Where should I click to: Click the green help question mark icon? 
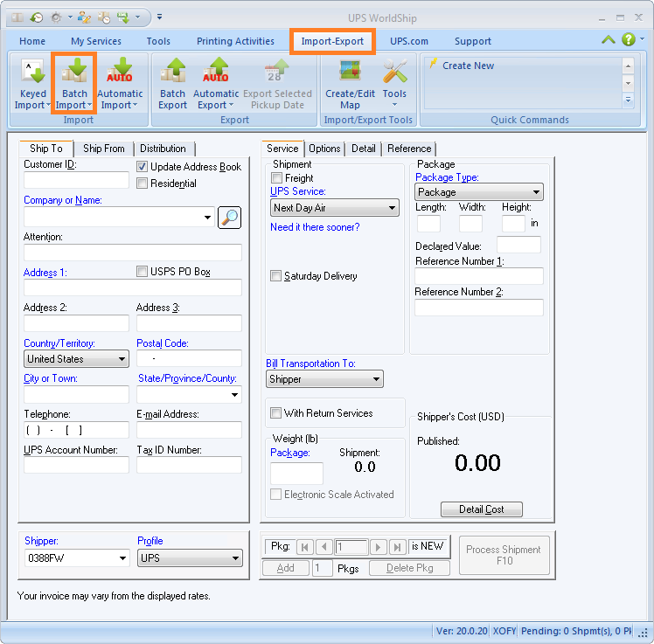(x=628, y=39)
